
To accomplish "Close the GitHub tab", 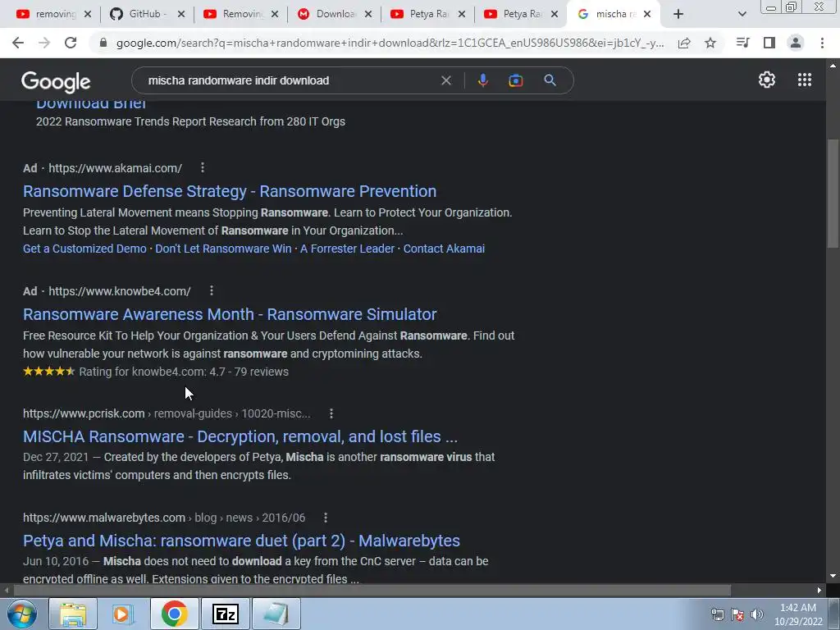I will tap(181, 14).
